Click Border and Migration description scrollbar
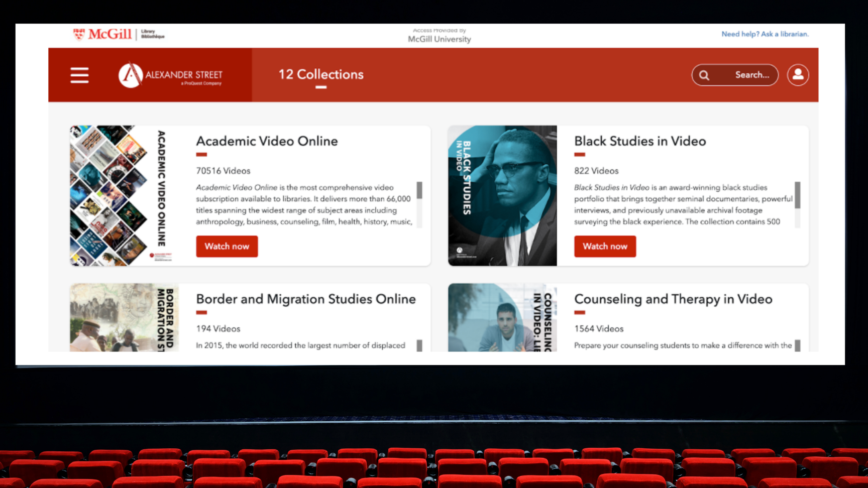This screenshot has width=868, height=488. click(x=419, y=345)
